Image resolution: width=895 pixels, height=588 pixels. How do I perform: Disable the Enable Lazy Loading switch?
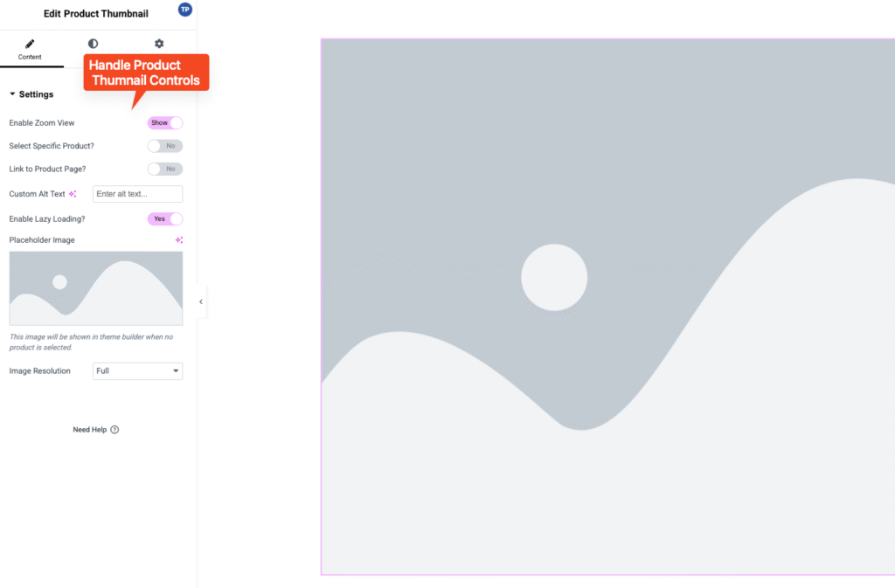(165, 218)
